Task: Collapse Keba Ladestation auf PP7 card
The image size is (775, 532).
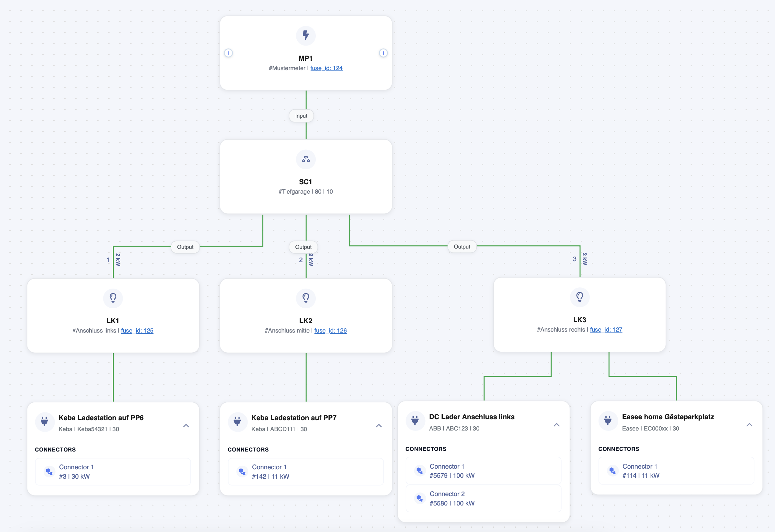Action: point(379,426)
